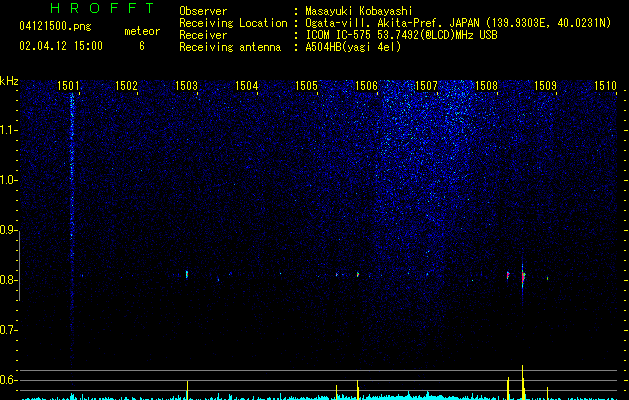Click the 1501 time axis marker
Screen dimensions: 629x400
point(68,85)
